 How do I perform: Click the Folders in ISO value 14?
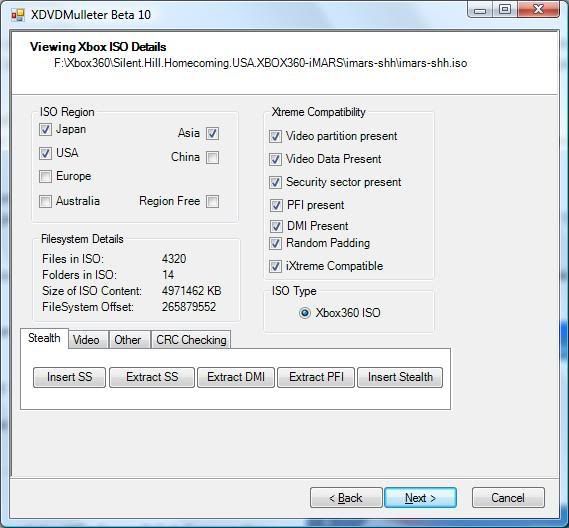[x=168, y=275]
